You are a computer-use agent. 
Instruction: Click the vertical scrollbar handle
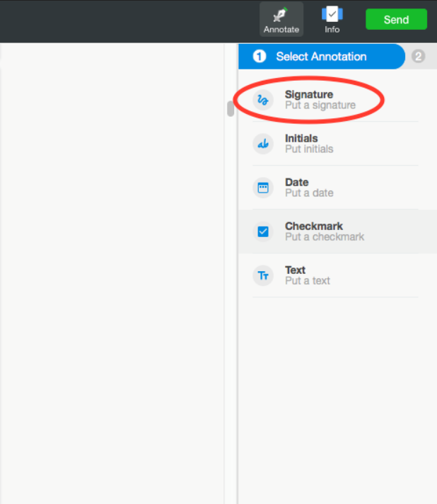coord(231,108)
